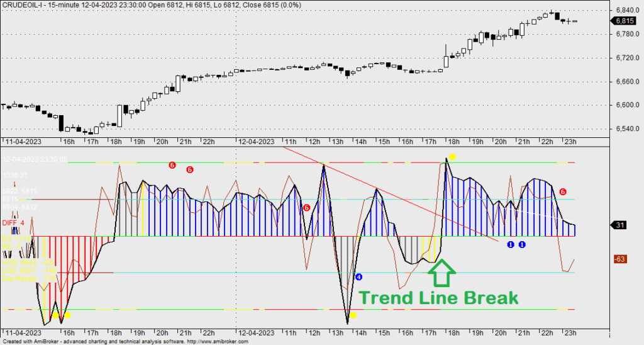The width and height of the screenshot is (644, 345).
Task: Click the red 6 marker beside the 12h spike
Action: click(306, 208)
